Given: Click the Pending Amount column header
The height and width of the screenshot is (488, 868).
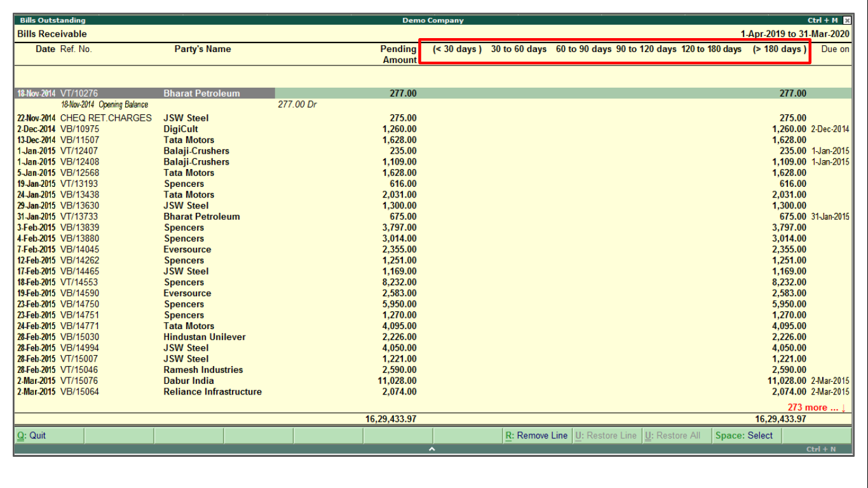Looking at the screenshot, I should pos(399,55).
